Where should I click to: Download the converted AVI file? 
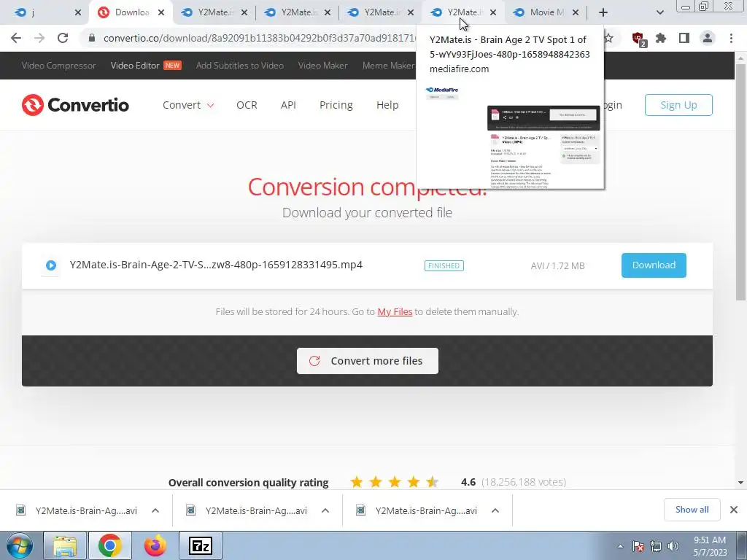[654, 265]
